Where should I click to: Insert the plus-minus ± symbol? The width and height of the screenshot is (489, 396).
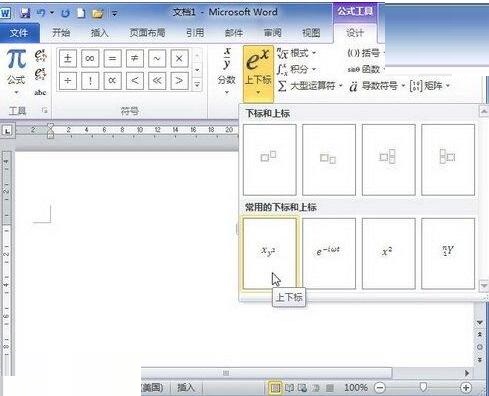[68, 59]
